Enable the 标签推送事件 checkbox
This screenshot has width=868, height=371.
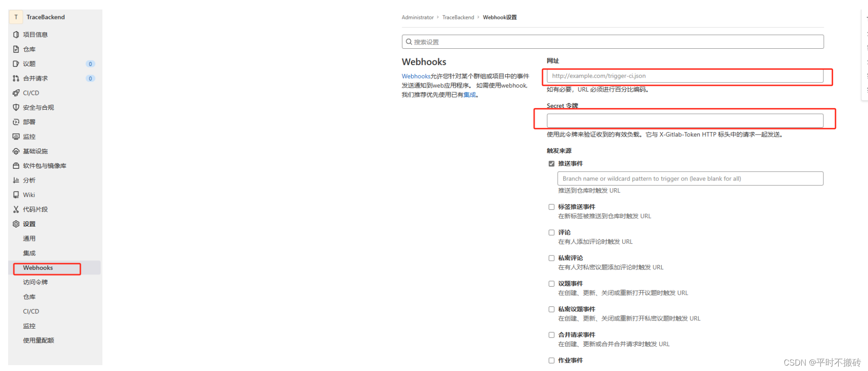[x=551, y=207]
